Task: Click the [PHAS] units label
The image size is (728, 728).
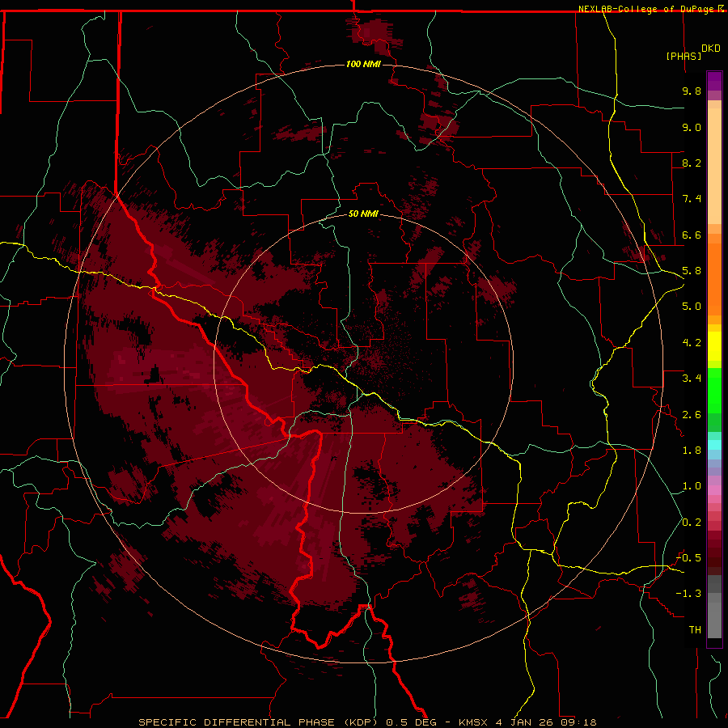Action: coord(684,56)
